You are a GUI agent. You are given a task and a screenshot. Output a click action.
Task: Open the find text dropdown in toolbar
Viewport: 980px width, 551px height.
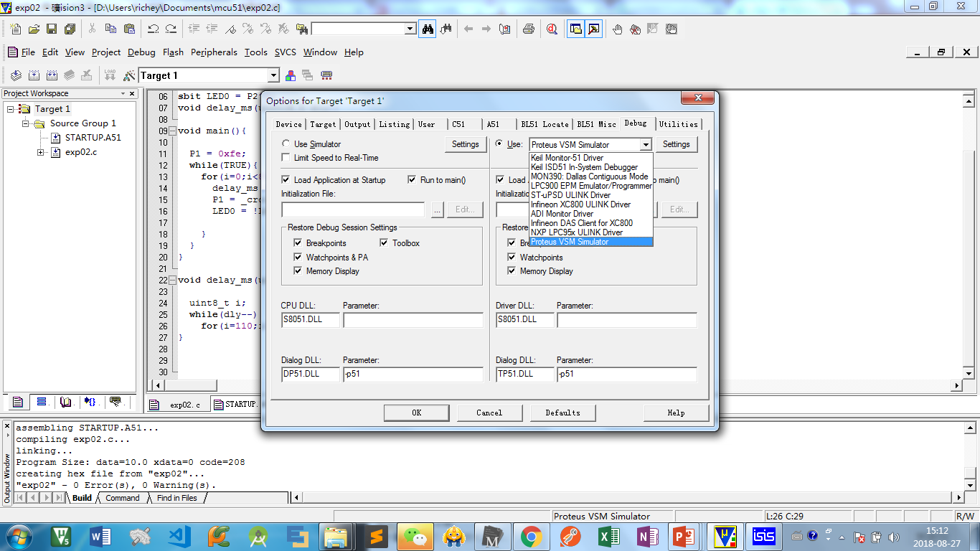[x=410, y=29]
